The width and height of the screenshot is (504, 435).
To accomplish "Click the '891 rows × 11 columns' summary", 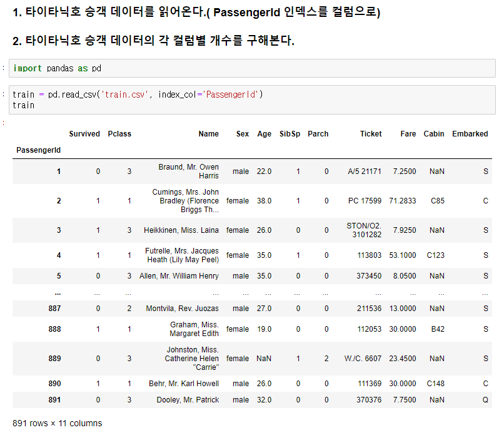I will 57,423.
